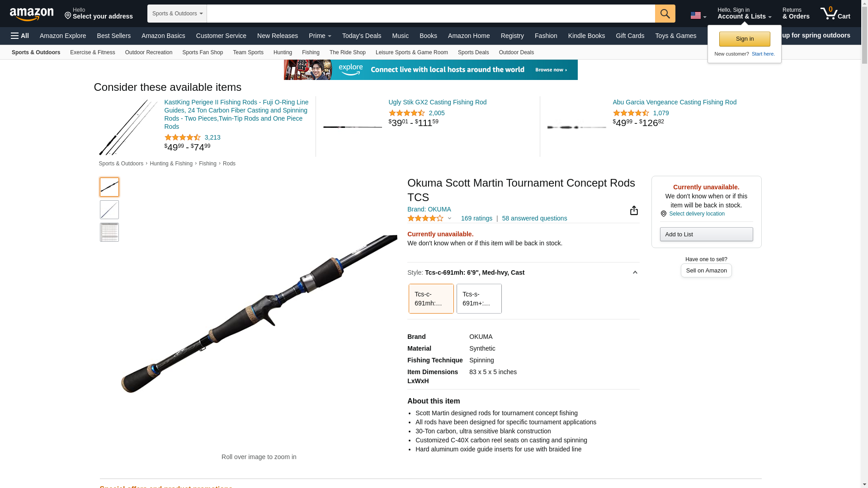Open the All hamburger menu
This screenshot has width=868, height=488.
pyautogui.click(x=20, y=36)
